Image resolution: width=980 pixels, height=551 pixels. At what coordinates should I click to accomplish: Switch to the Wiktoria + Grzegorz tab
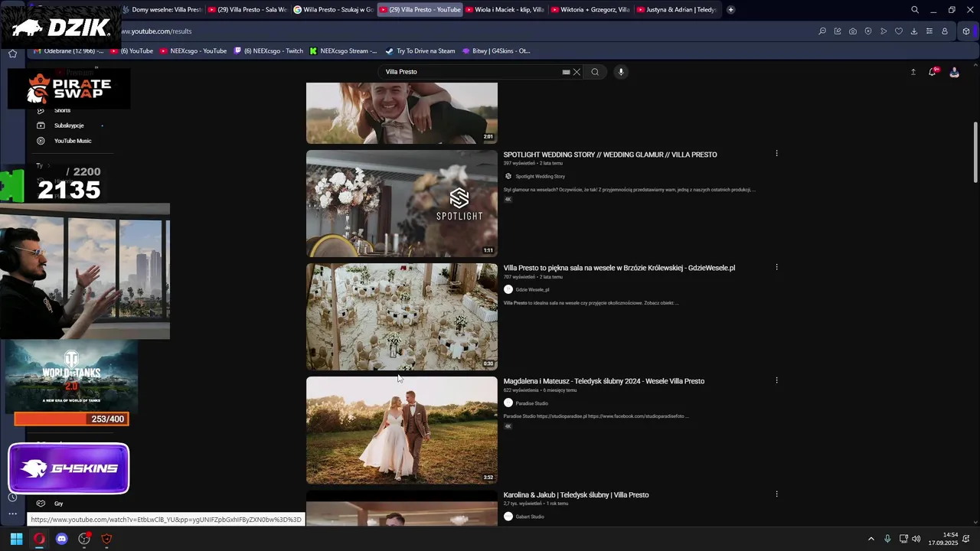coord(591,10)
